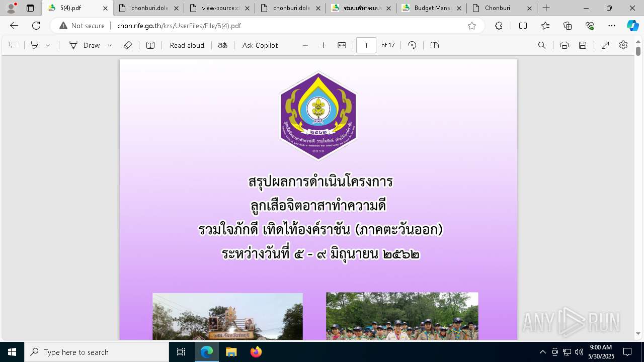
Task: Save the PDF file
Action: point(583,45)
